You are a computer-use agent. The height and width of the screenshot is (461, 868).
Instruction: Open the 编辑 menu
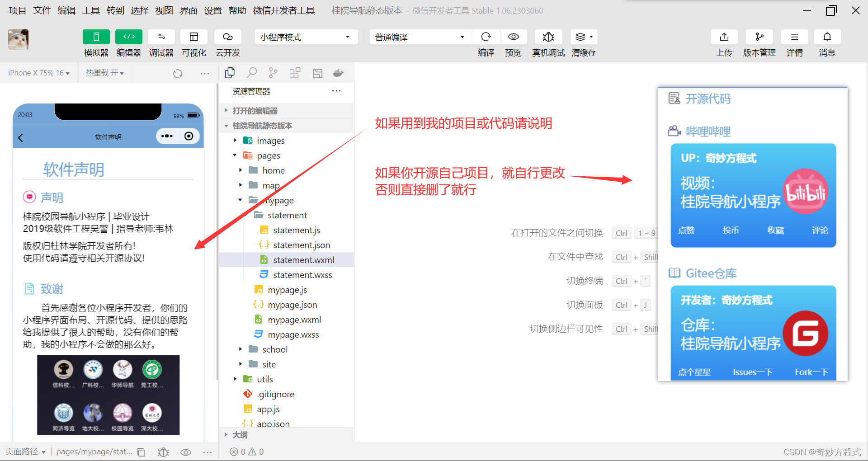(66, 10)
